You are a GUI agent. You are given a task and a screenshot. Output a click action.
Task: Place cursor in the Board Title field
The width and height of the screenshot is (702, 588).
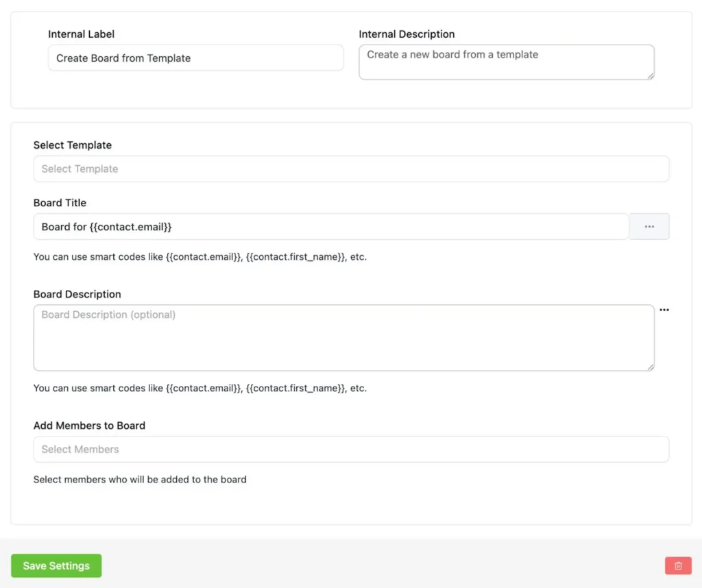coord(330,227)
